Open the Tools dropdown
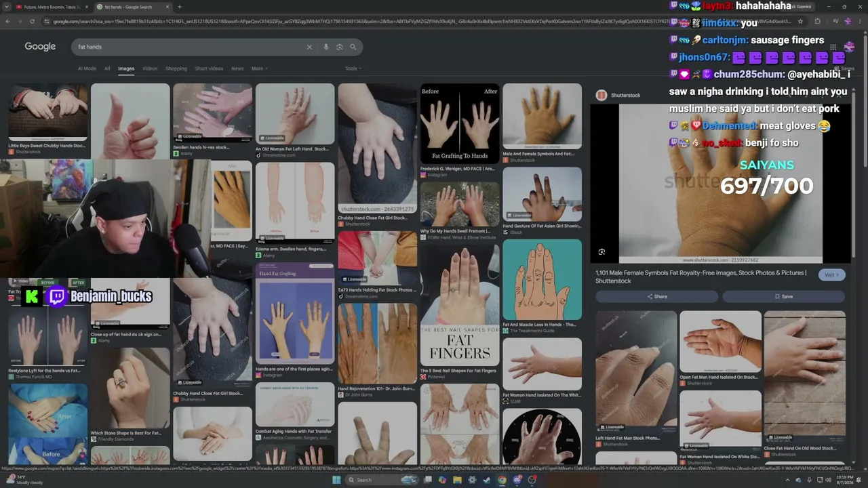Viewport: 868px width, 488px height. [353, 68]
